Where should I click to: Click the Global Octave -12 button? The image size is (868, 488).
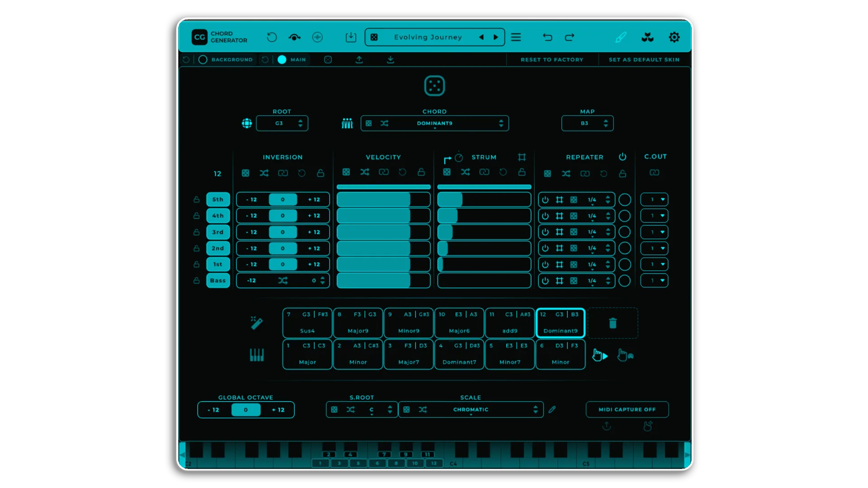[213, 410]
